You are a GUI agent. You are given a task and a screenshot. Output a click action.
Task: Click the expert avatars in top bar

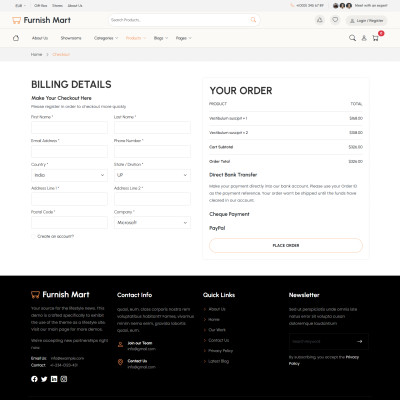pos(342,6)
